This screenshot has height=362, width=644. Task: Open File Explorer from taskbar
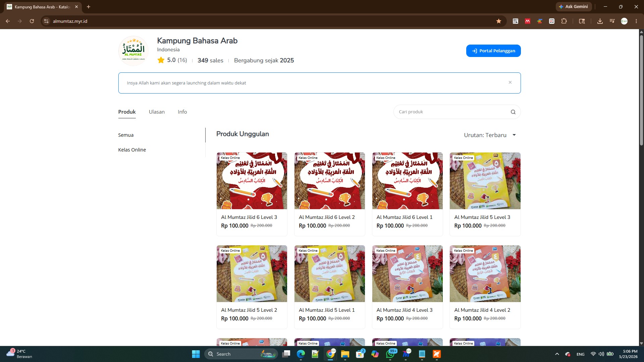[345, 354]
